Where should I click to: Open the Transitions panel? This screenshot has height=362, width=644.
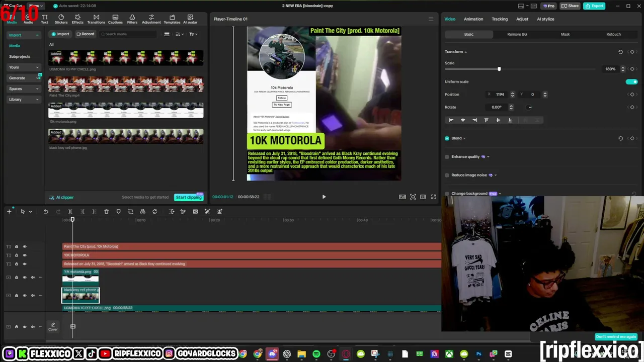tap(96, 19)
